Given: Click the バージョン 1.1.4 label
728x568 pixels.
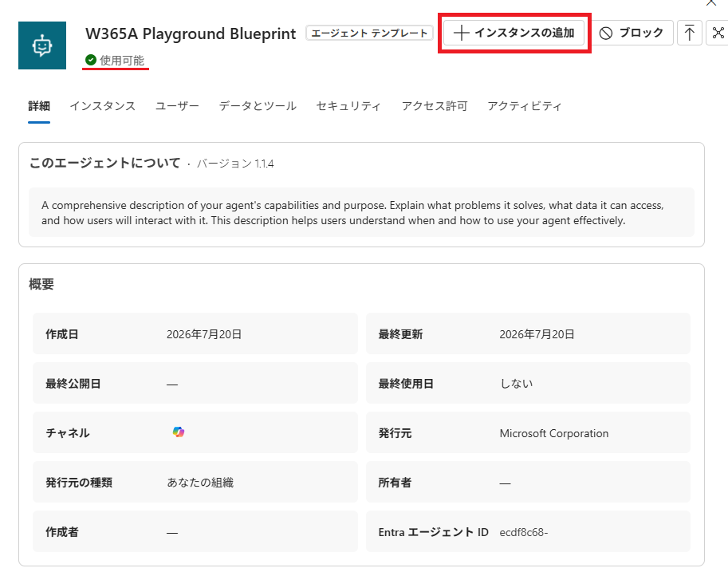Looking at the screenshot, I should (235, 164).
